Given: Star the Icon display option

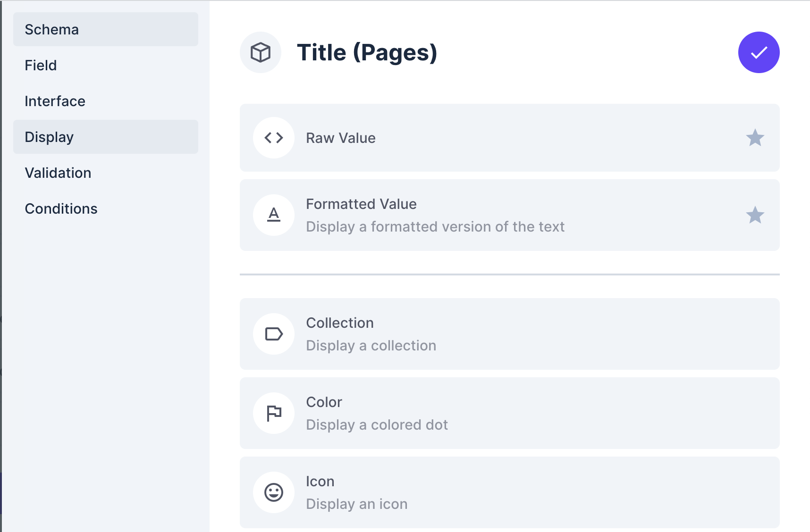Looking at the screenshot, I should click(755, 492).
